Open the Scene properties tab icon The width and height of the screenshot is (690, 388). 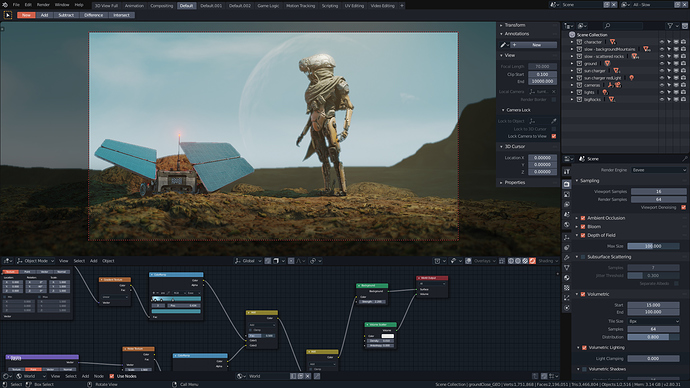(567, 215)
